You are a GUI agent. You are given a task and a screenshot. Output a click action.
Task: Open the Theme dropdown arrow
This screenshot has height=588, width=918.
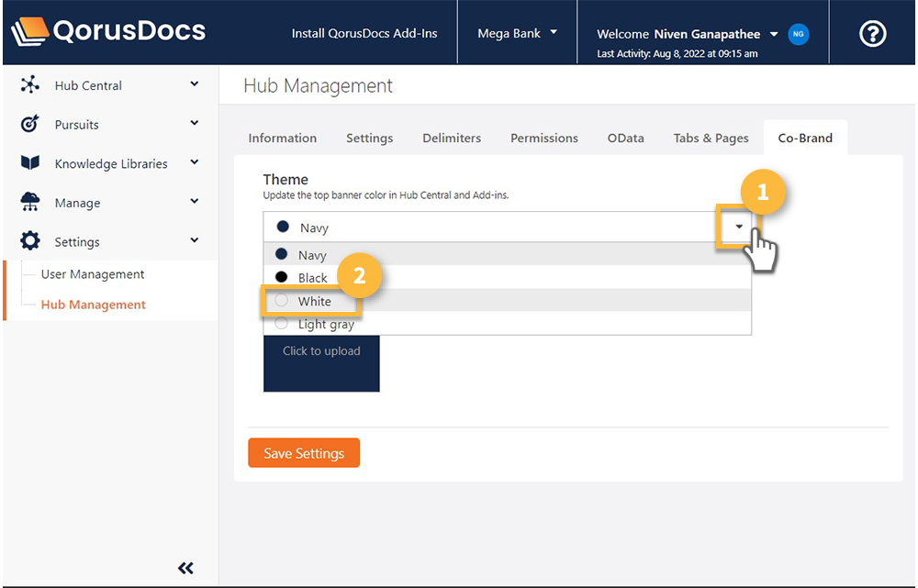[x=739, y=227]
